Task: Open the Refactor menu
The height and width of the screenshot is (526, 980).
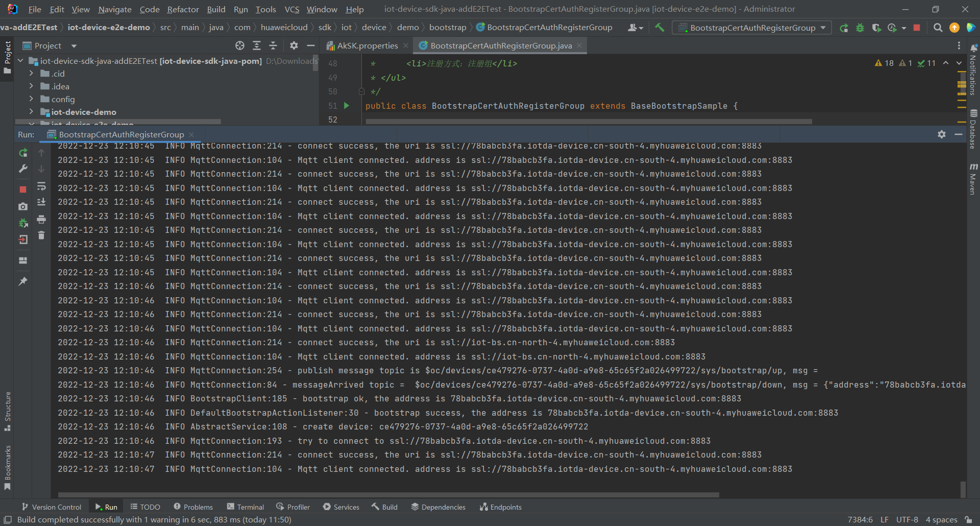Action: (x=183, y=9)
